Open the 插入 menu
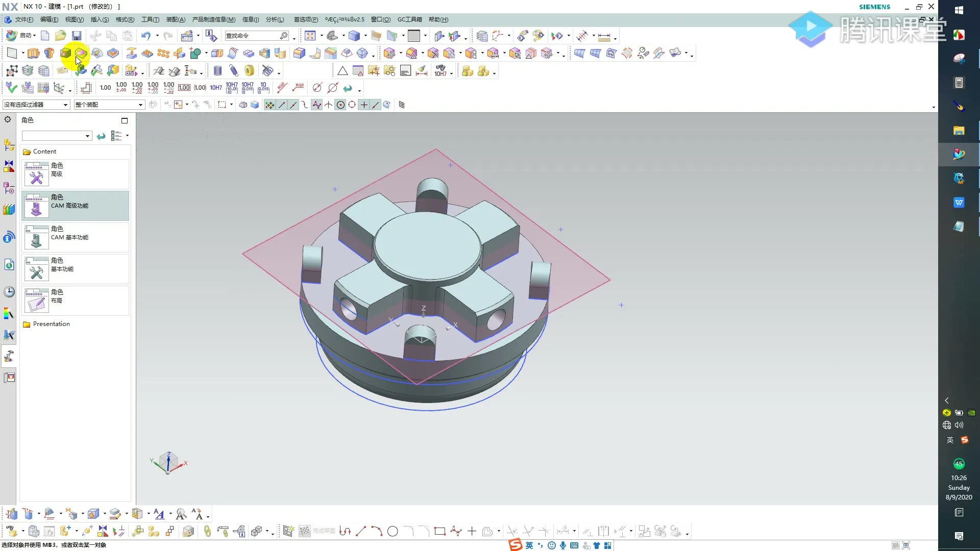 100,19
